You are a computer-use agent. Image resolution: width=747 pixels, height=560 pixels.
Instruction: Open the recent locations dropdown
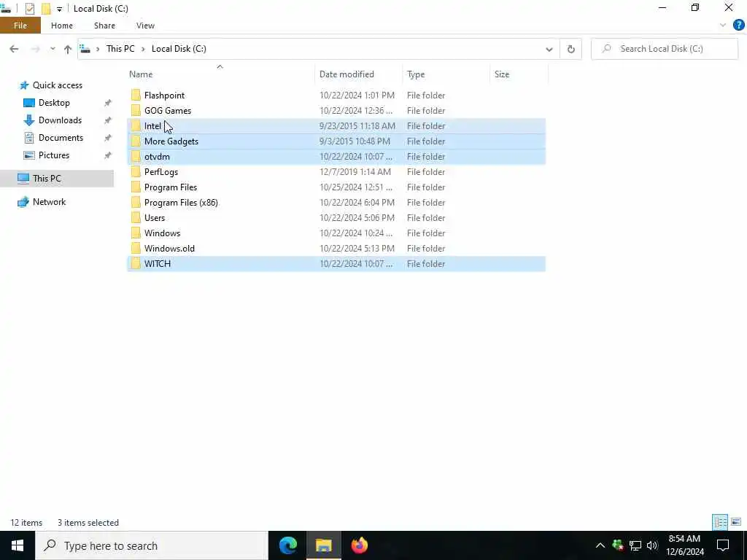pyautogui.click(x=53, y=49)
